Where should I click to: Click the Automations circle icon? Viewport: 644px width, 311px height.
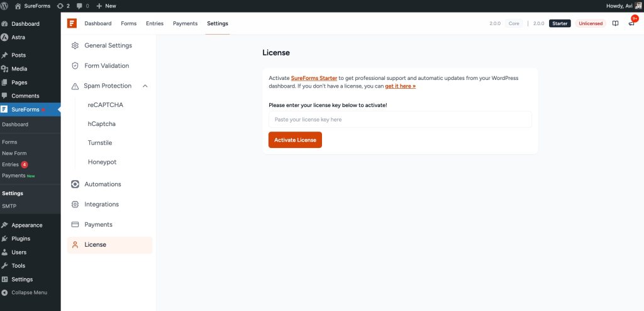point(75,184)
